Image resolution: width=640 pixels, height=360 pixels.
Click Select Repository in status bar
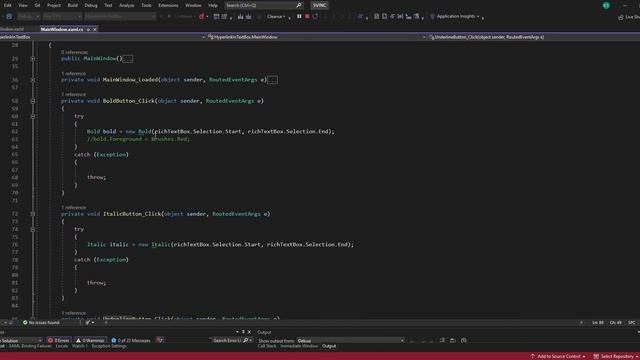pyautogui.click(x=616, y=356)
